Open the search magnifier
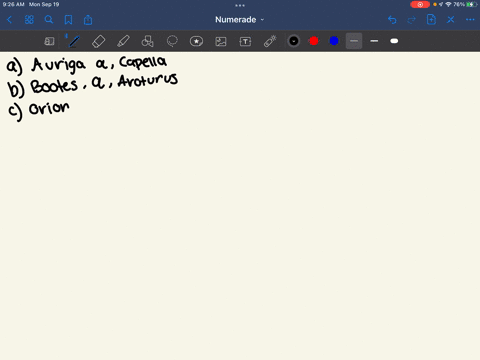 point(49,20)
